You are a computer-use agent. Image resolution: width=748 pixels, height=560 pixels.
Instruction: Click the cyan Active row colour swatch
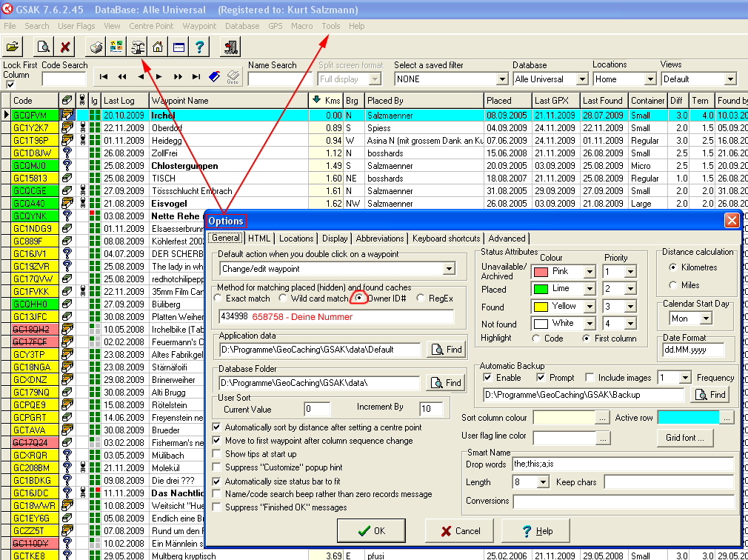[688, 417]
